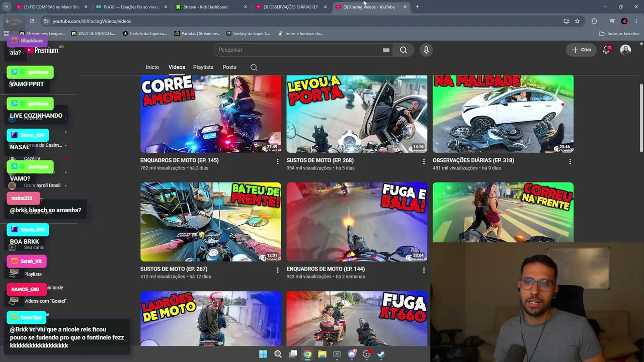The image size is (644, 362).
Task: Open File Explorer from the taskbar
Action: tap(323, 354)
